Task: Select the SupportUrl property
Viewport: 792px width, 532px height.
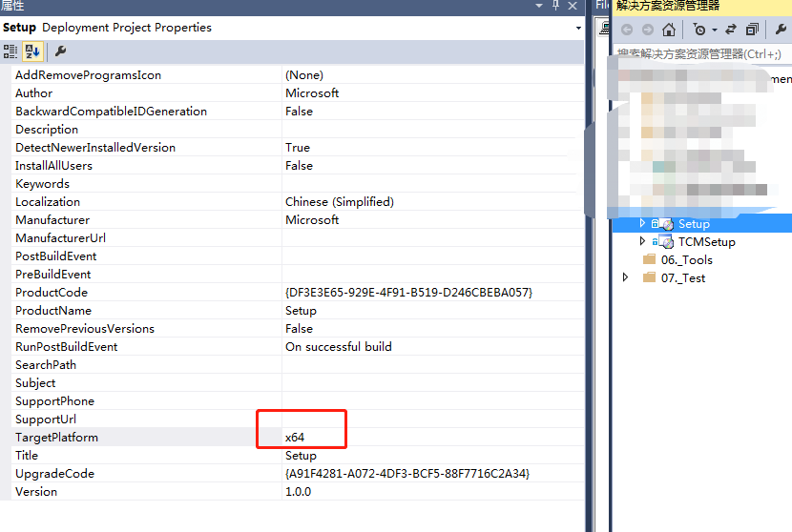Action: click(46, 419)
